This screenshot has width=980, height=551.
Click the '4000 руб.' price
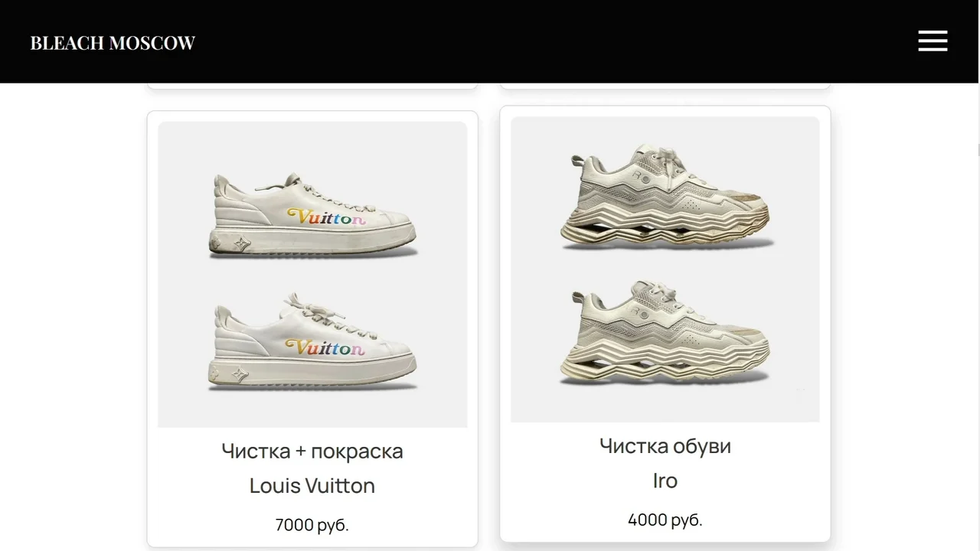click(x=665, y=520)
